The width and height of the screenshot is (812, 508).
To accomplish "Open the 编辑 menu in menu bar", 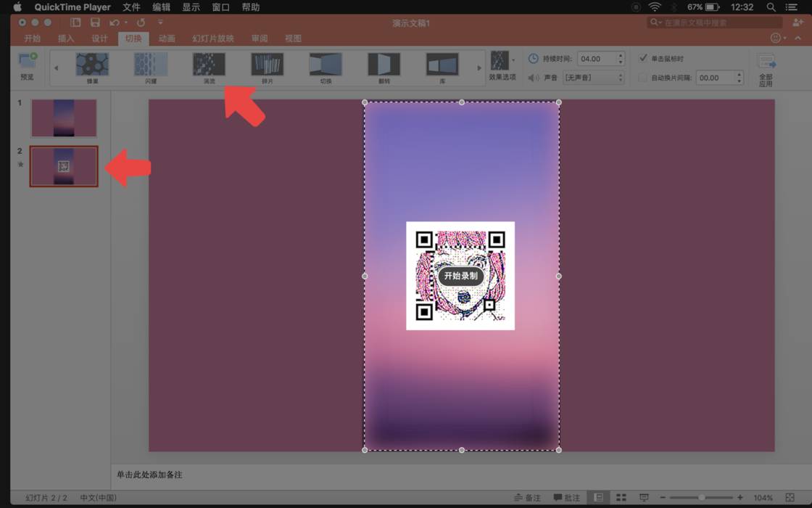I will (x=161, y=7).
